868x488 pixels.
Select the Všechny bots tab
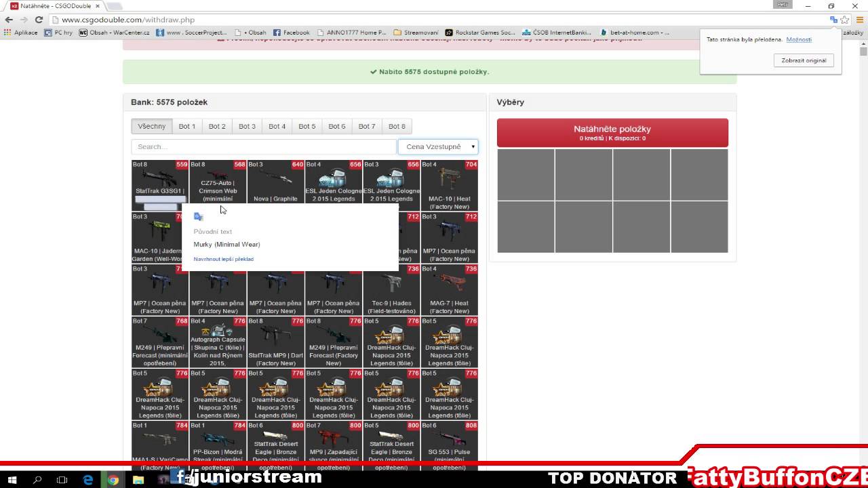[151, 126]
